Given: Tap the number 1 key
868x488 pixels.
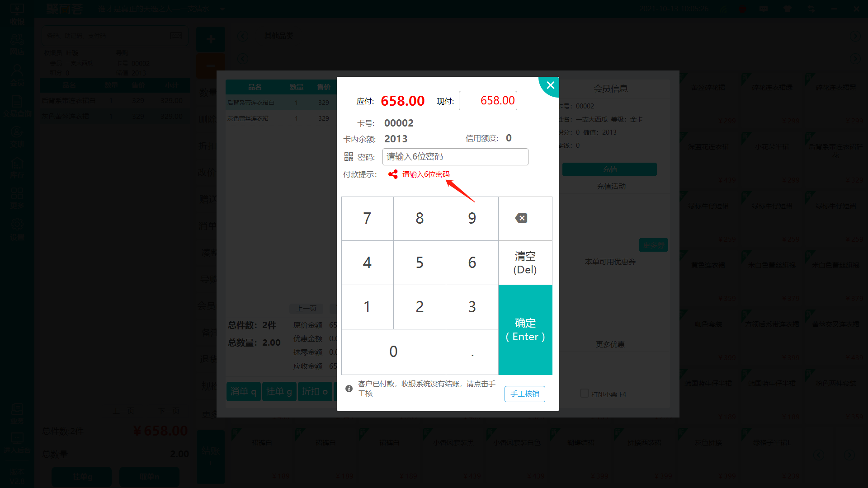Looking at the screenshot, I should 367,307.
